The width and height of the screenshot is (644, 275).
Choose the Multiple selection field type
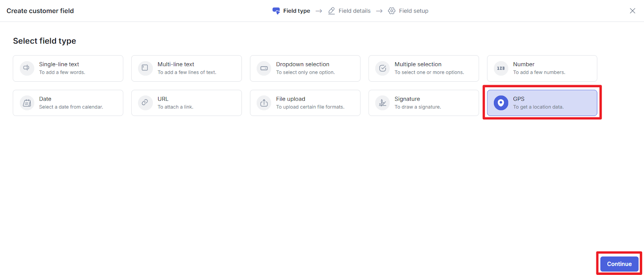tap(423, 68)
